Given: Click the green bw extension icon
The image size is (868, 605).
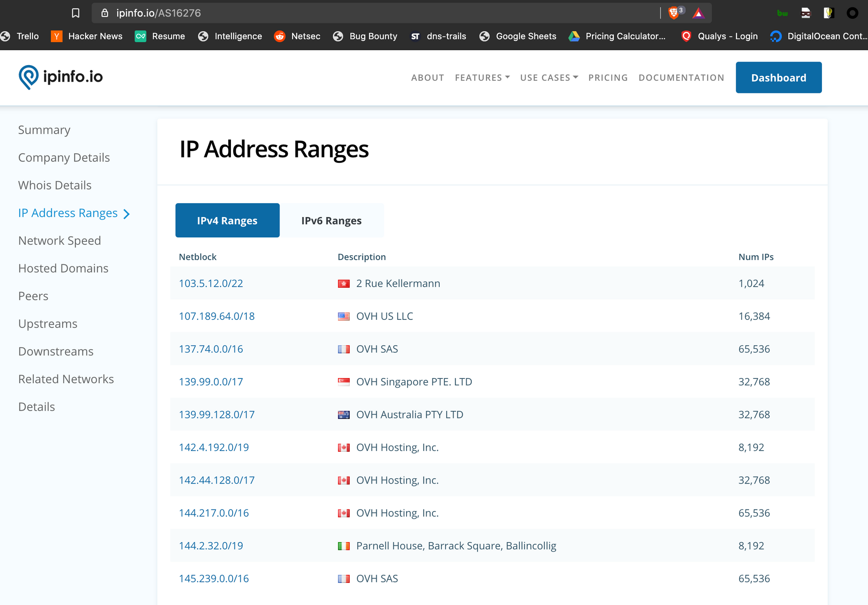Looking at the screenshot, I should pyautogui.click(x=783, y=13).
